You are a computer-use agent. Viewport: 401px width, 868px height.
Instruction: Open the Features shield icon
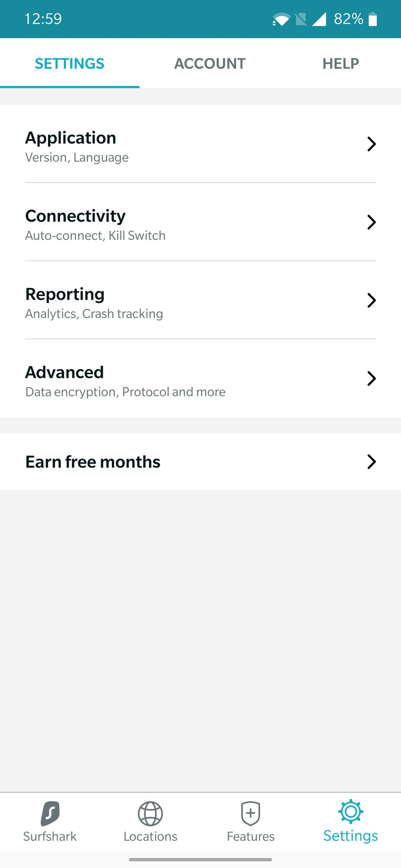click(x=250, y=814)
